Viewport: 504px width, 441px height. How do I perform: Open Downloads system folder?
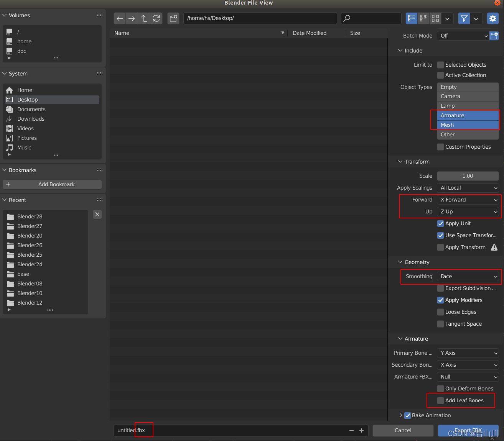[52, 119]
